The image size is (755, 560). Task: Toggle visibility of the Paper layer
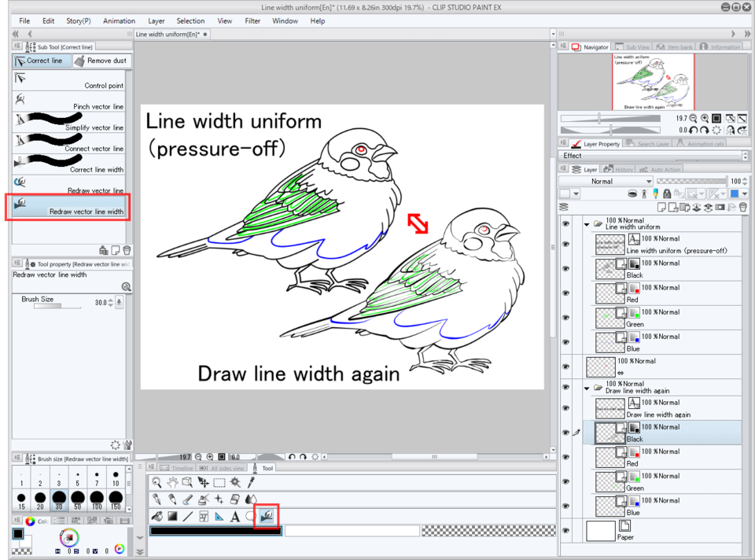[565, 531]
